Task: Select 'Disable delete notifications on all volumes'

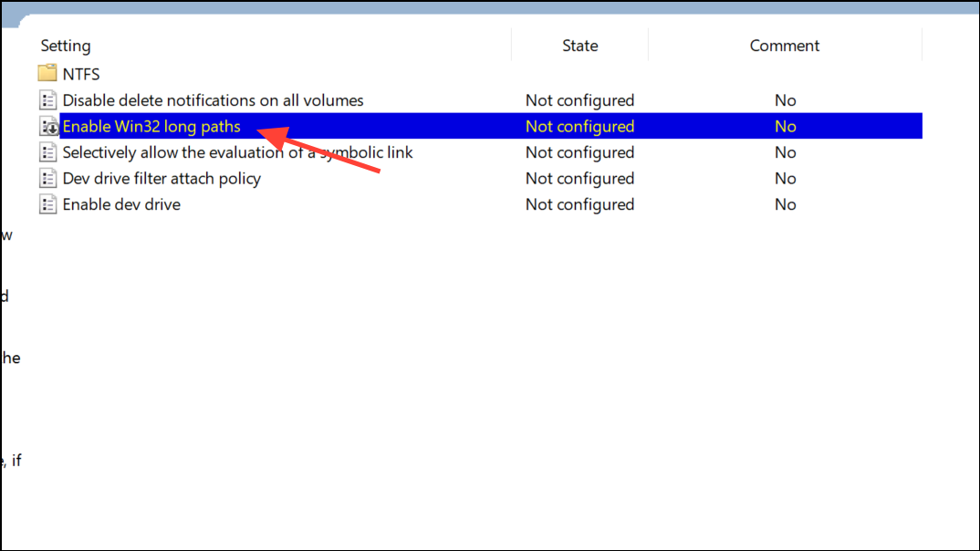Action: [x=213, y=100]
